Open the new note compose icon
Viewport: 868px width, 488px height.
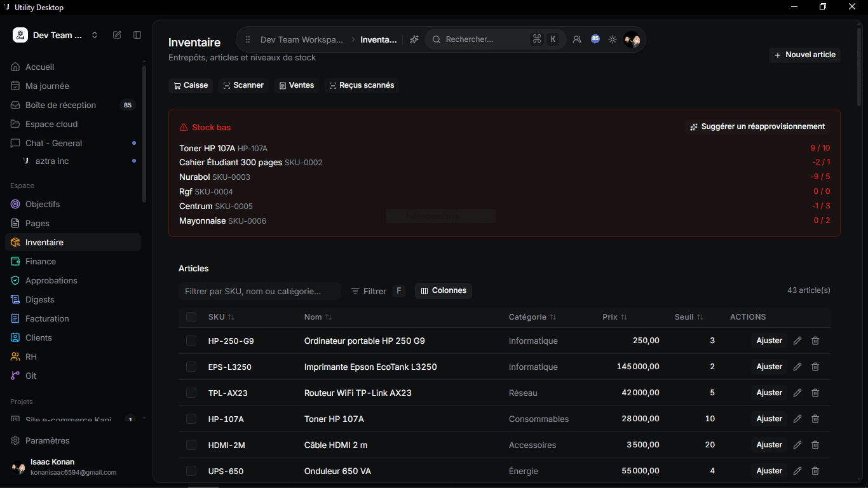pyautogui.click(x=117, y=35)
